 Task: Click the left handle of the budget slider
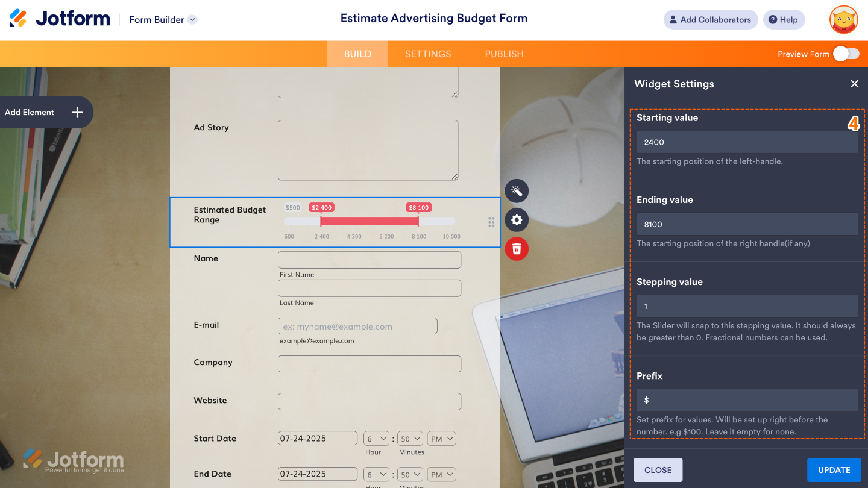tap(322, 221)
